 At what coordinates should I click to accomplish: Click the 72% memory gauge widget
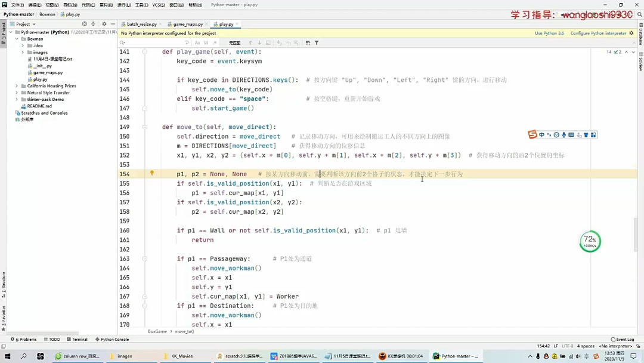tap(589, 241)
